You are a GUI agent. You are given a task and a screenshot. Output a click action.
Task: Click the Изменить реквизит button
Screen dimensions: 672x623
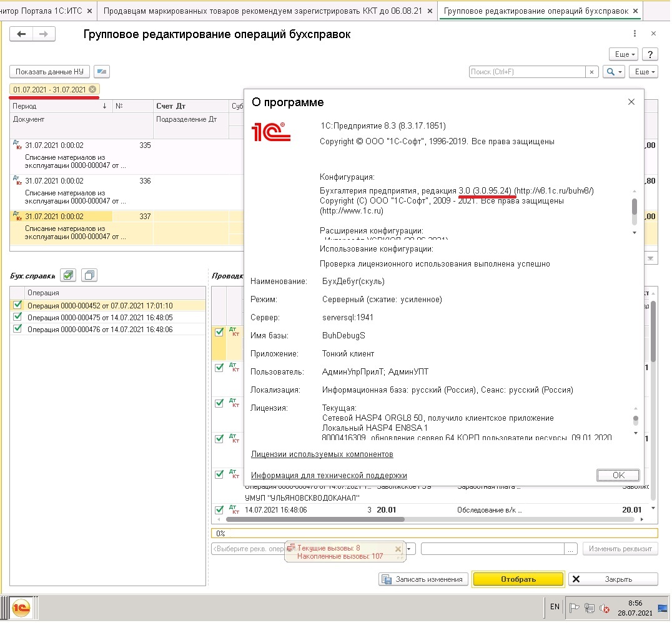pos(620,549)
